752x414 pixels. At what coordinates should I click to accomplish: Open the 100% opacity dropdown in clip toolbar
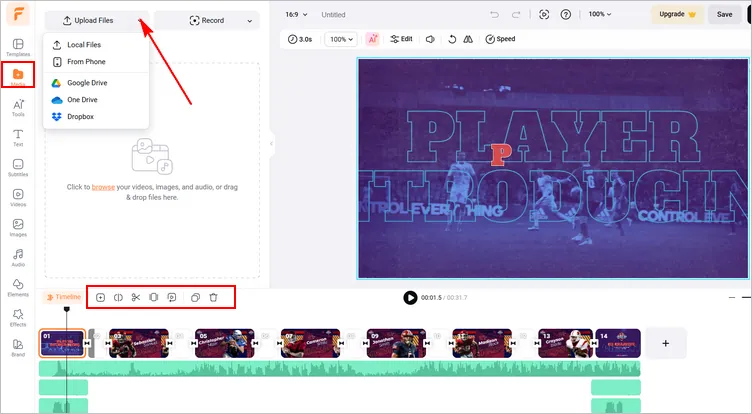tap(341, 39)
